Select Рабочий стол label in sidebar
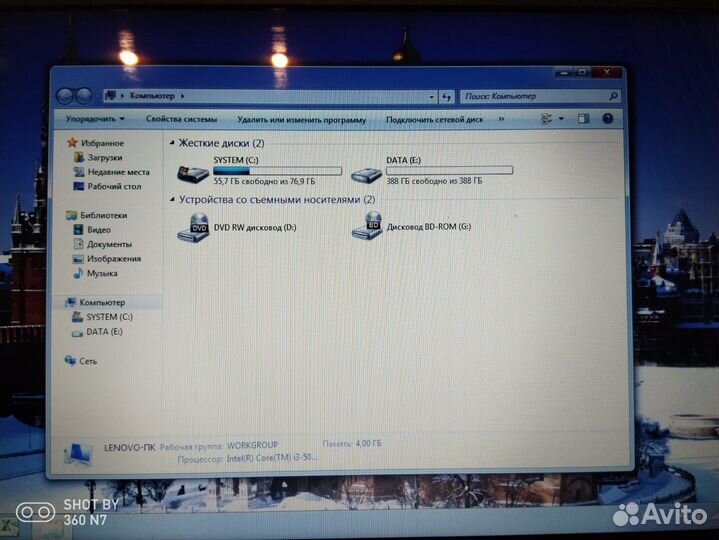 (114, 186)
